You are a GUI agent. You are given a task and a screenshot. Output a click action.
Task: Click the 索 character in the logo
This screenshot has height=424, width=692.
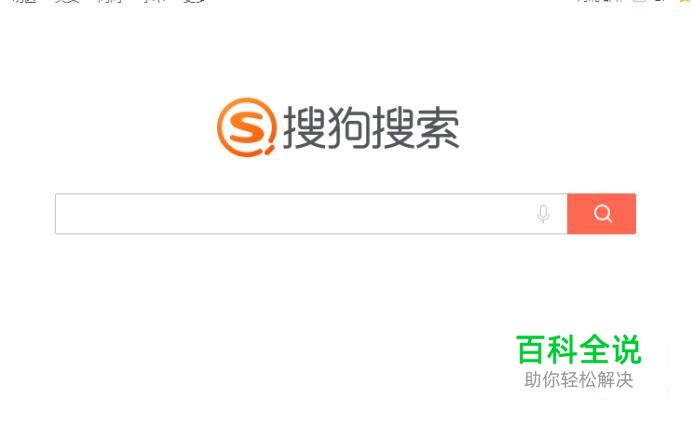click(x=437, y=128)
